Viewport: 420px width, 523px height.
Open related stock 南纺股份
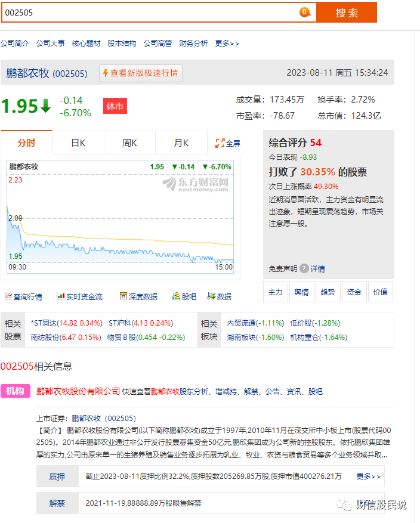(66, 337)
